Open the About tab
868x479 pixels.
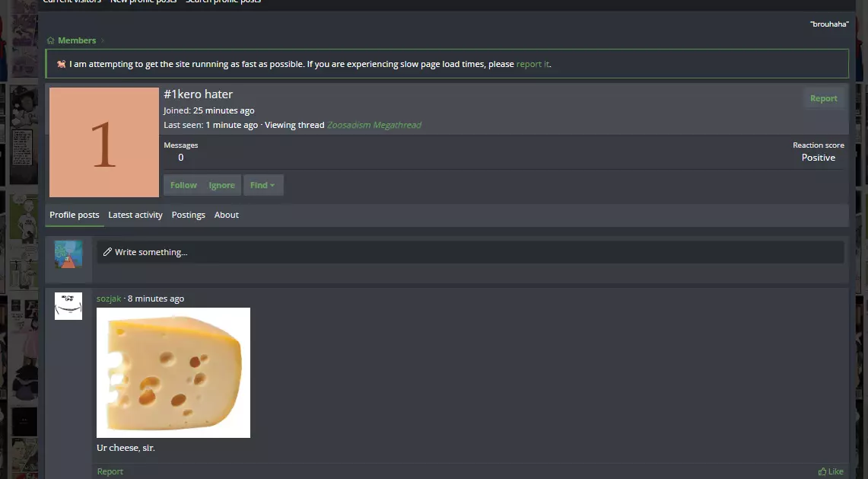click(x=227, y=215)
